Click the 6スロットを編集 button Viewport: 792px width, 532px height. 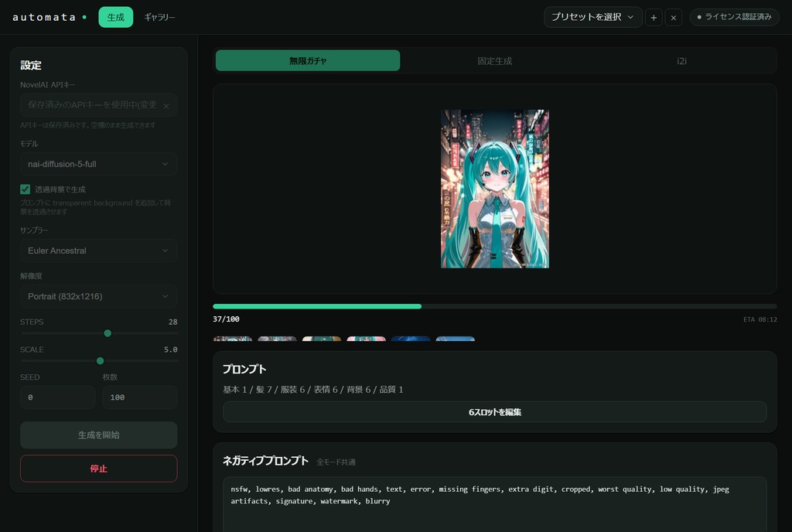tap(494, 412)
